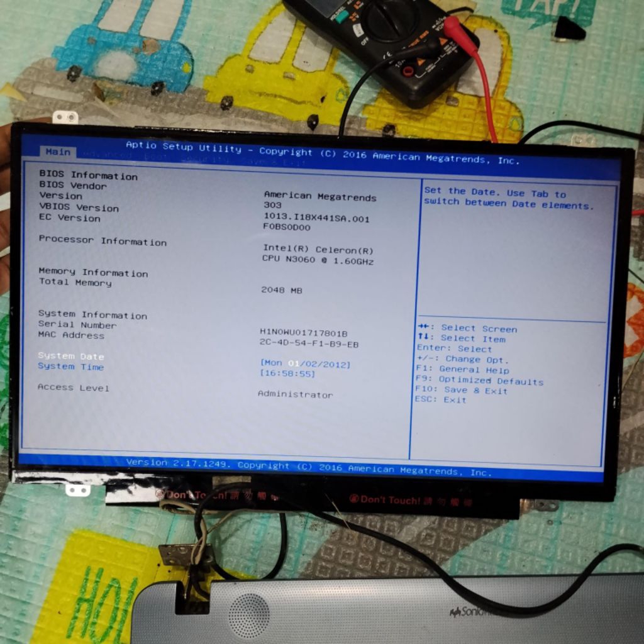Click the MAC value 2C-4D-54-F1-B9-EB
Viewport: 644px width, 644px height.
tap(309, 343)
